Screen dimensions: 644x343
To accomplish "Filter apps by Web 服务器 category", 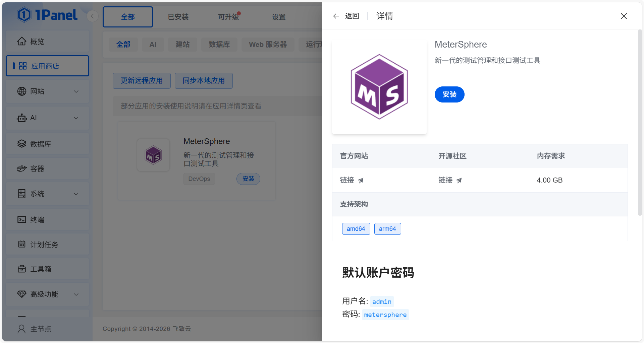I will tap(268, 44).
